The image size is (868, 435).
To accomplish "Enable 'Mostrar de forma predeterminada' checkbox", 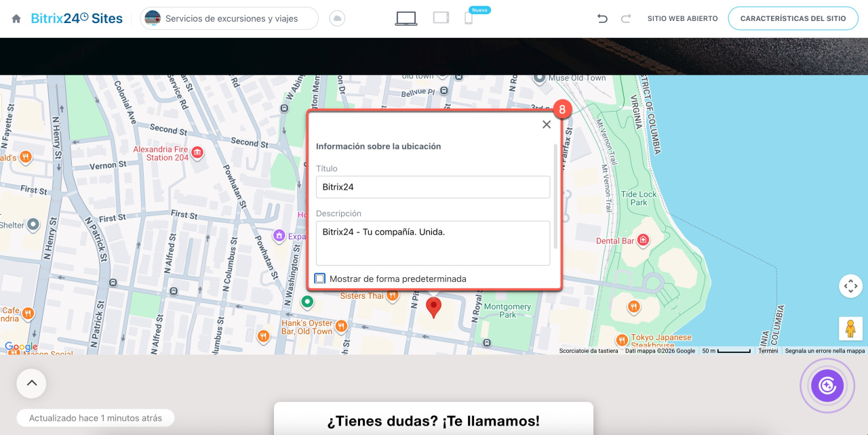I will click(x=320, y=278).
